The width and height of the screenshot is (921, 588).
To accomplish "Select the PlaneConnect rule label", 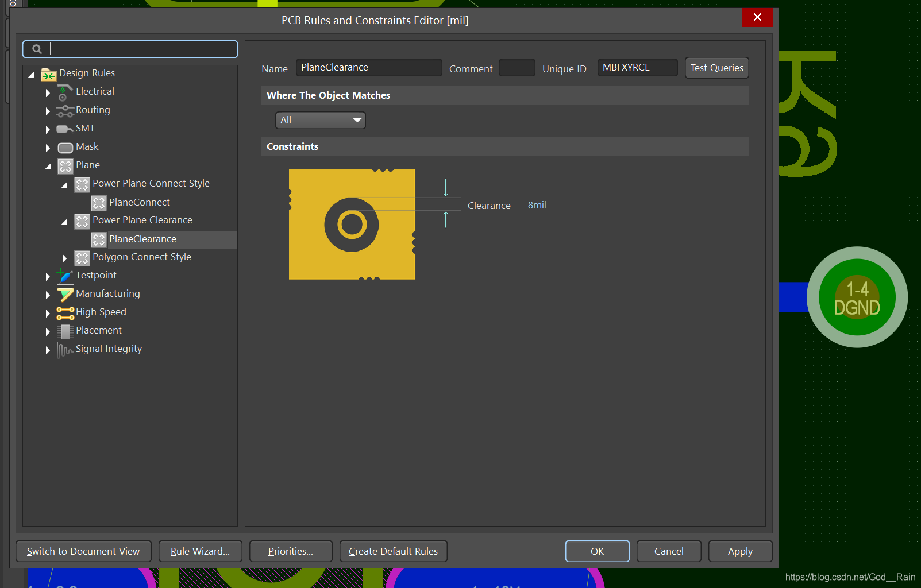I will (x=140, y=202).
